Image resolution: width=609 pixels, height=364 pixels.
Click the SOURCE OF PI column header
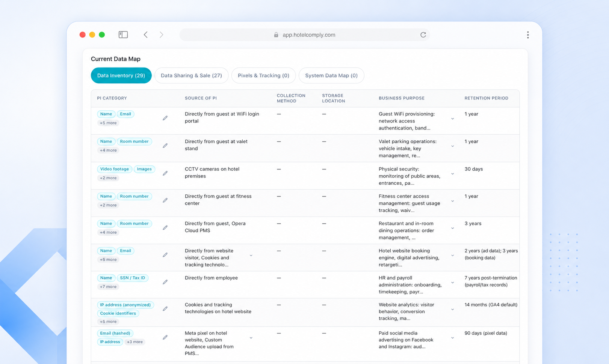pos(201,98)
